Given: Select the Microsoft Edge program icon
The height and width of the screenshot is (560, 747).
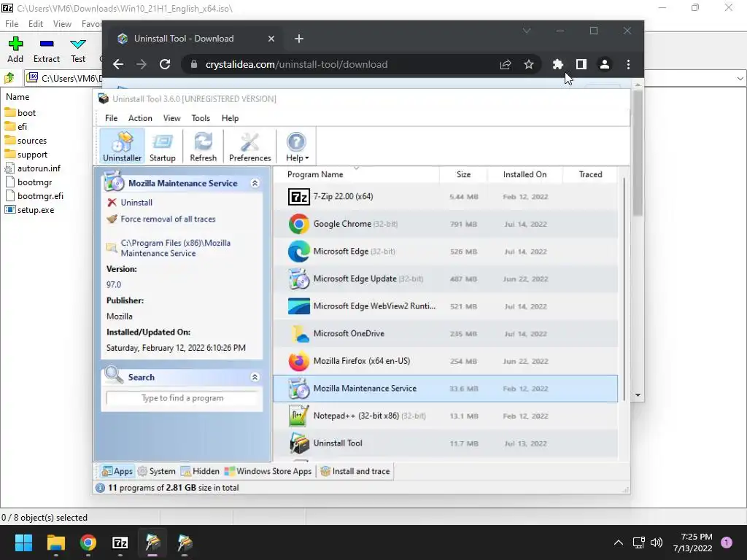Looking at the screenshot, I should 298,252.
